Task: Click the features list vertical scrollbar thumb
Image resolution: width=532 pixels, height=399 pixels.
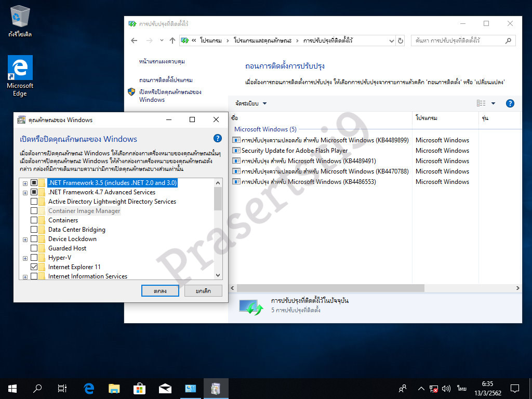Action: tap(218, 198)
